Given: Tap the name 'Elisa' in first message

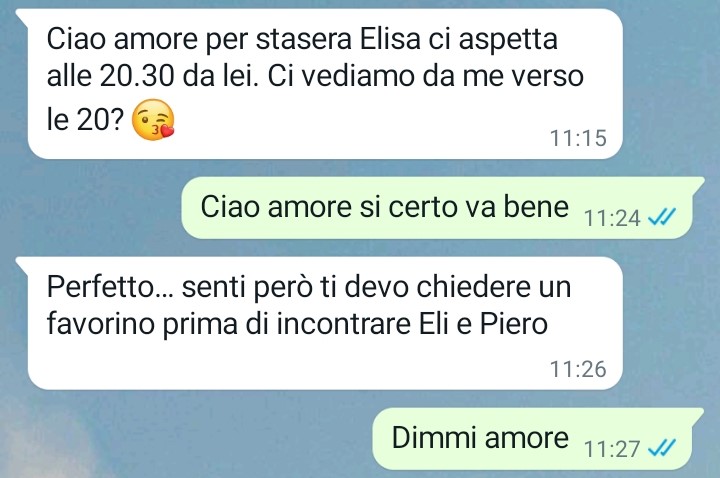Looking at the screenshot, I should coord(390,39).
